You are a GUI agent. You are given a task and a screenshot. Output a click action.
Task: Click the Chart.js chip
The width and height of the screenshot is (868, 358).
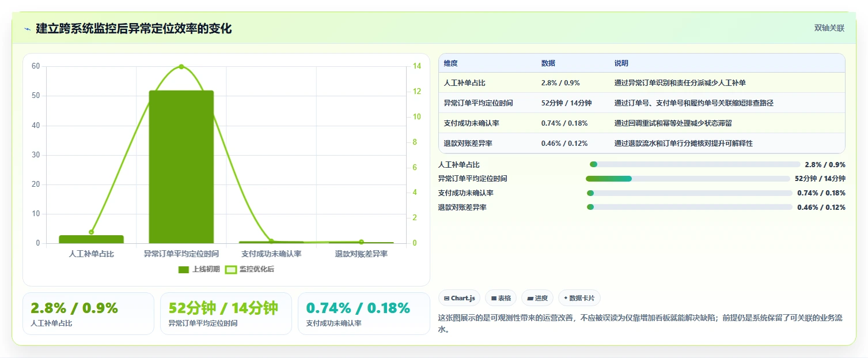click(460, 298)
